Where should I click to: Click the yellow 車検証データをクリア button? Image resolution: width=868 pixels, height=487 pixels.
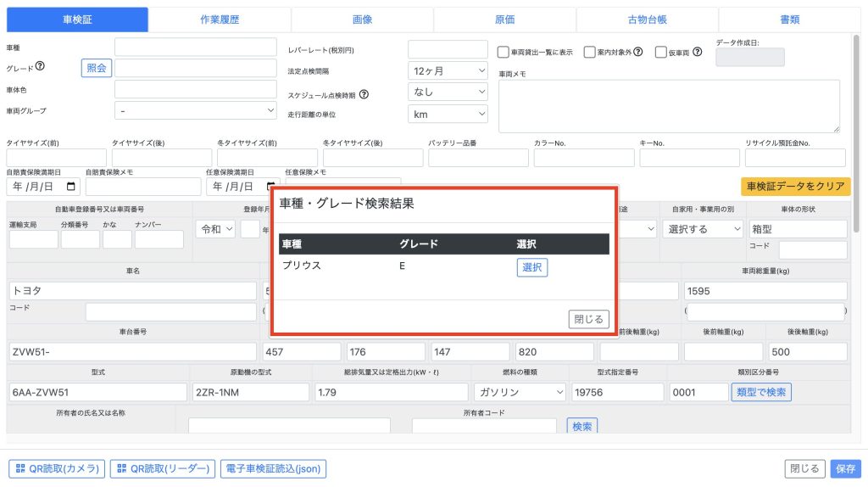(795, 187)
